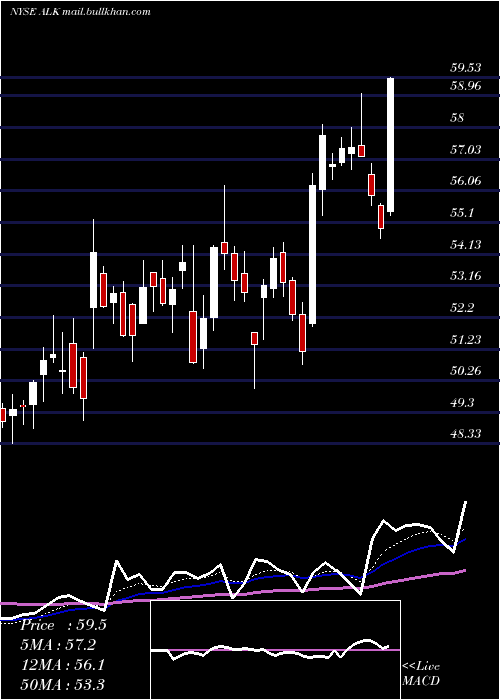Click the tall last white candle reaching 59.53
The height and width of the screenshot is (700, 500).
(391, 145)
